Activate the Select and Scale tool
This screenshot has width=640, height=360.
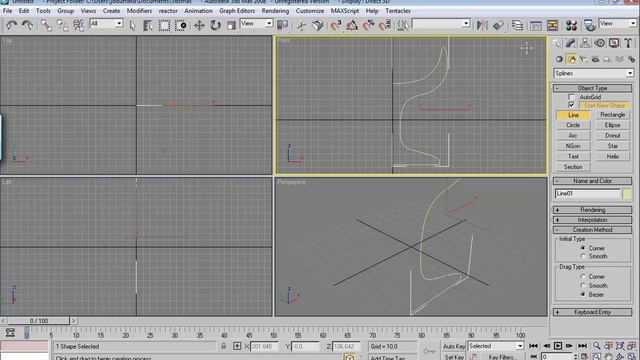(x=231, y=25)
